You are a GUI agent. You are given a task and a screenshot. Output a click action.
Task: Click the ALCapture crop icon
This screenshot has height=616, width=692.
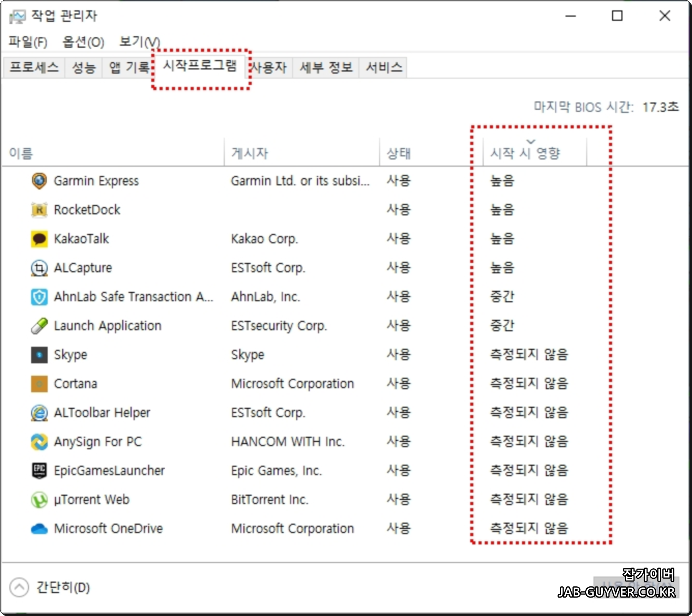click(39, 268)
